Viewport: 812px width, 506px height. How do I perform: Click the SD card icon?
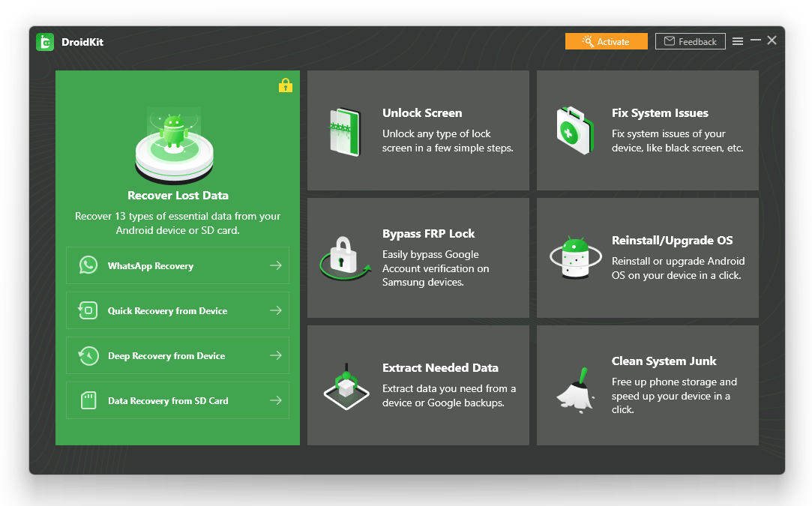pos(88,400)
